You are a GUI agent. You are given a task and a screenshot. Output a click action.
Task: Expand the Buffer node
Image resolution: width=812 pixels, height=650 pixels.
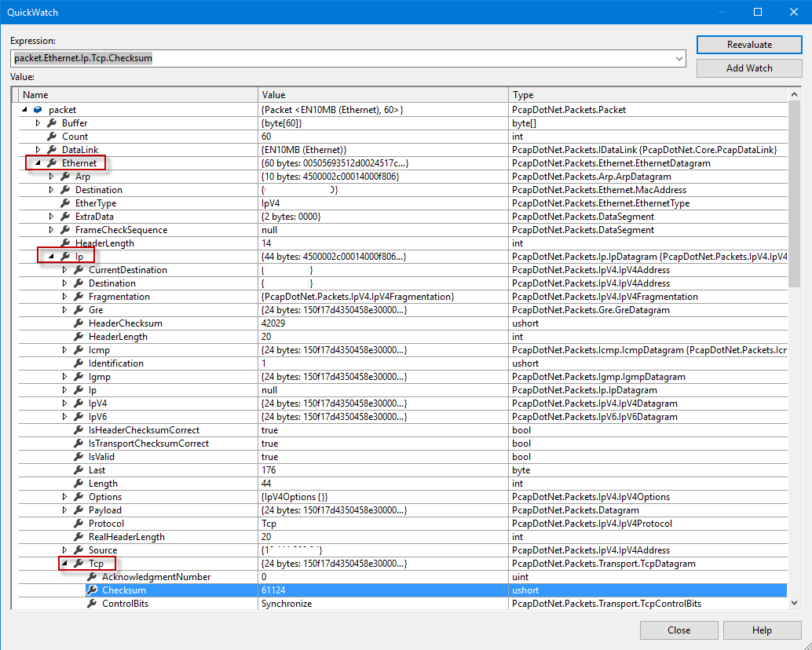37,122
